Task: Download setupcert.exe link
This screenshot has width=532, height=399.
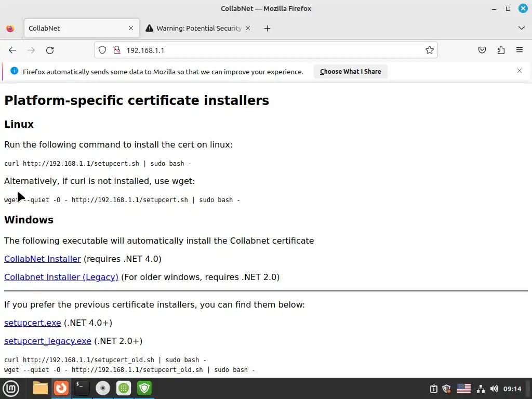Action: [x=33, y=323]
